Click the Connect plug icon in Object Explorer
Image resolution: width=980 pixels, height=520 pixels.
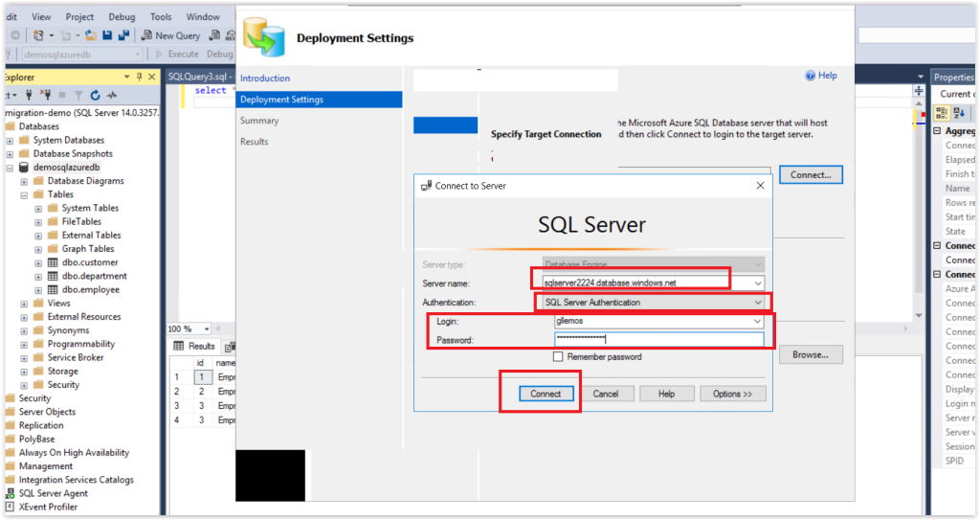[29, 95]
